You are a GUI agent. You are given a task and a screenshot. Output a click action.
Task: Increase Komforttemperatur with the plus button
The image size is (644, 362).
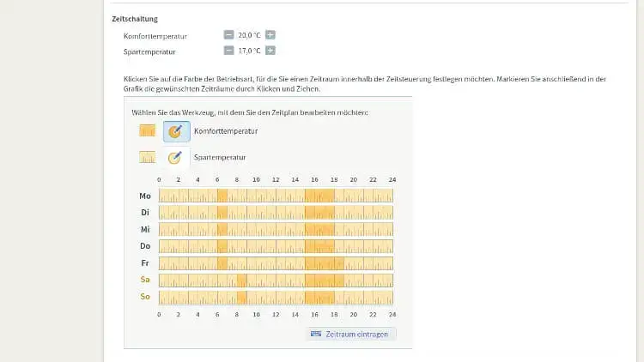point(270,35)
